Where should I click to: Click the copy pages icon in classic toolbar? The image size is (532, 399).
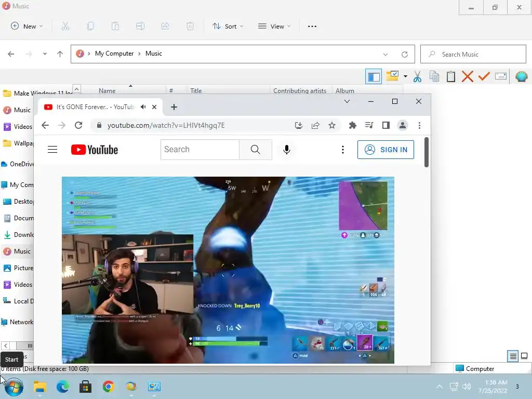434,77
